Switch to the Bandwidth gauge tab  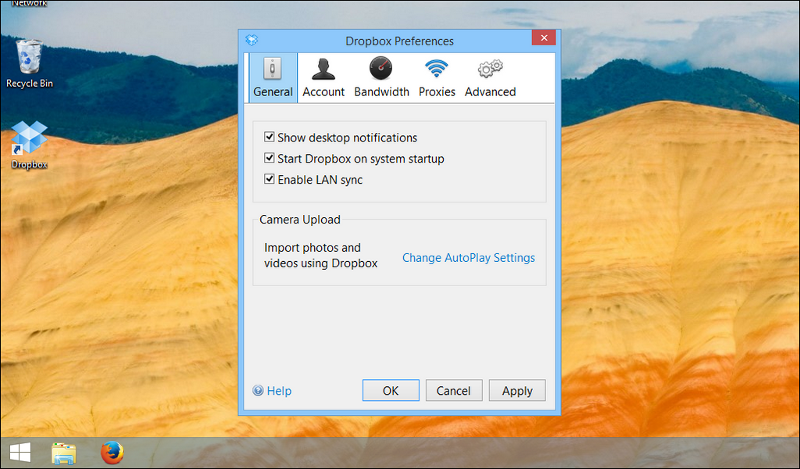click(381, 78)
